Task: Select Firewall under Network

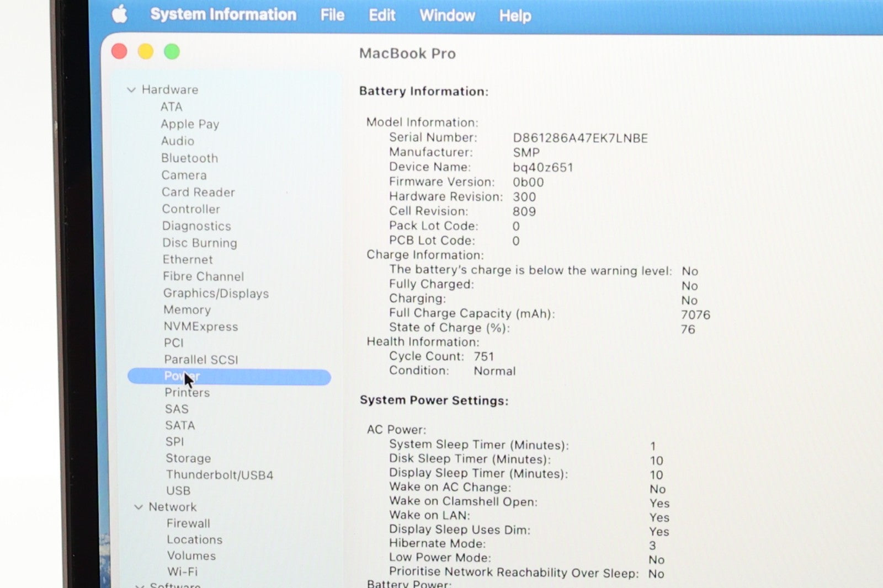Action: click(x=188, y=523)
